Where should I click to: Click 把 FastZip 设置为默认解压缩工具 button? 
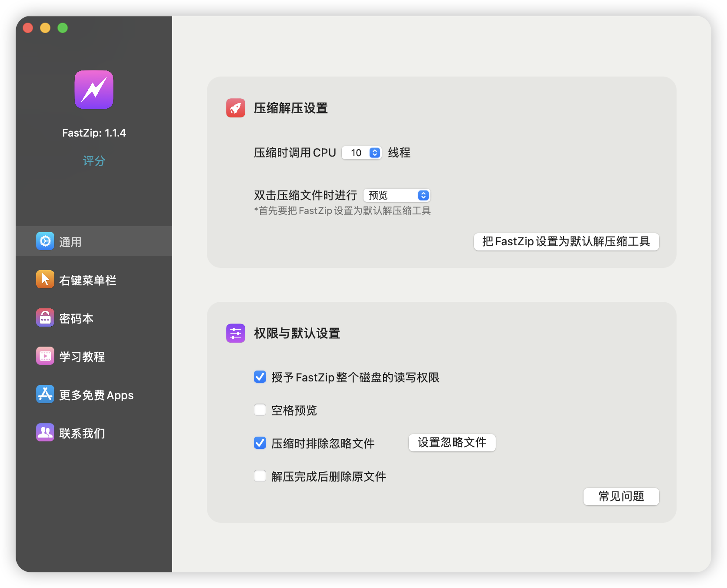[566, 241]
